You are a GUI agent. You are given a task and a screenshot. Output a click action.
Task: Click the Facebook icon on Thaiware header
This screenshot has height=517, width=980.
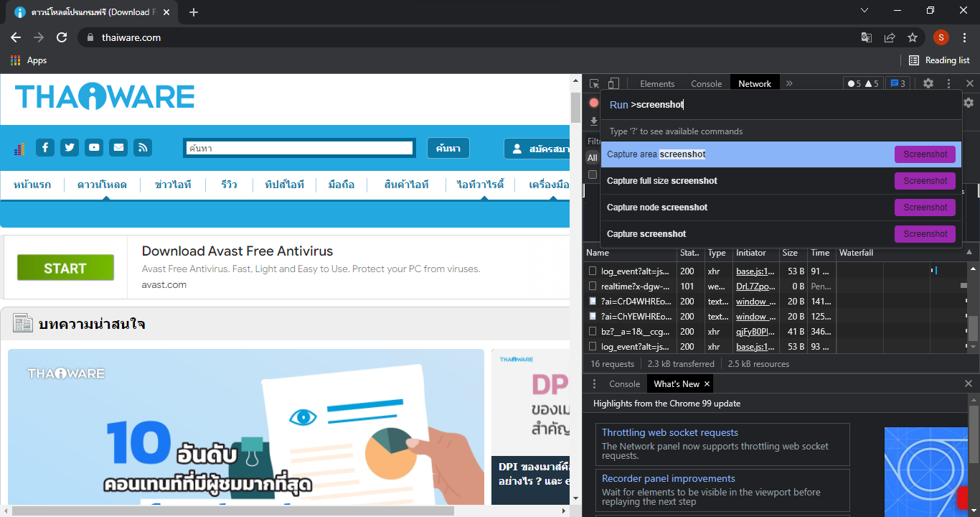coord(45,147)
